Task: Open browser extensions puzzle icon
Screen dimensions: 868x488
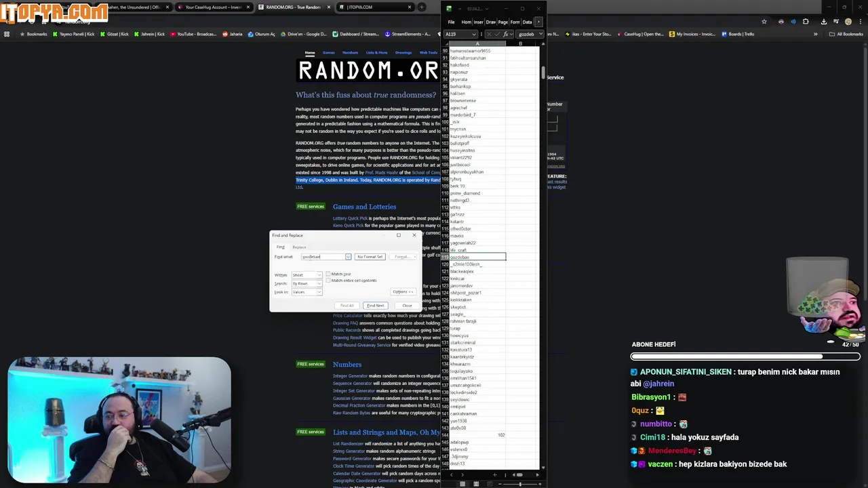Action: click(x=806, y=22)
